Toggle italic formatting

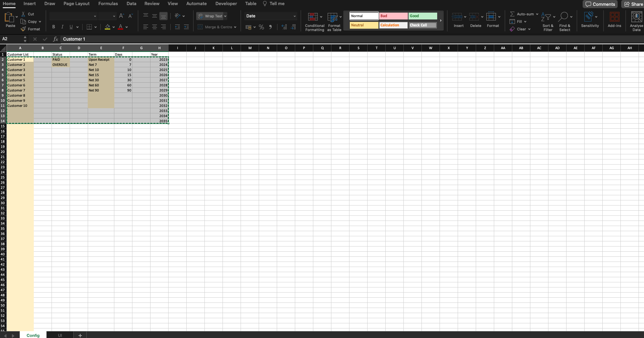[62, 27]
